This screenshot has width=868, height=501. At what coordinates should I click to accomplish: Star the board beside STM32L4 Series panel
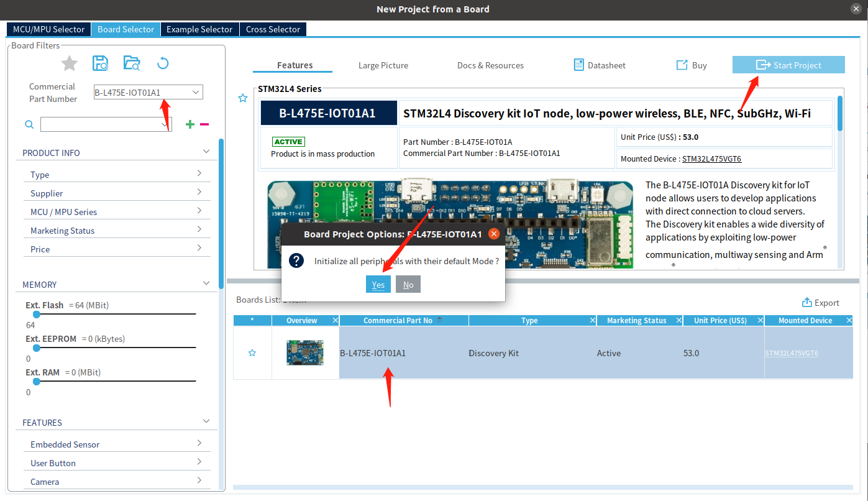click(243, 98)
